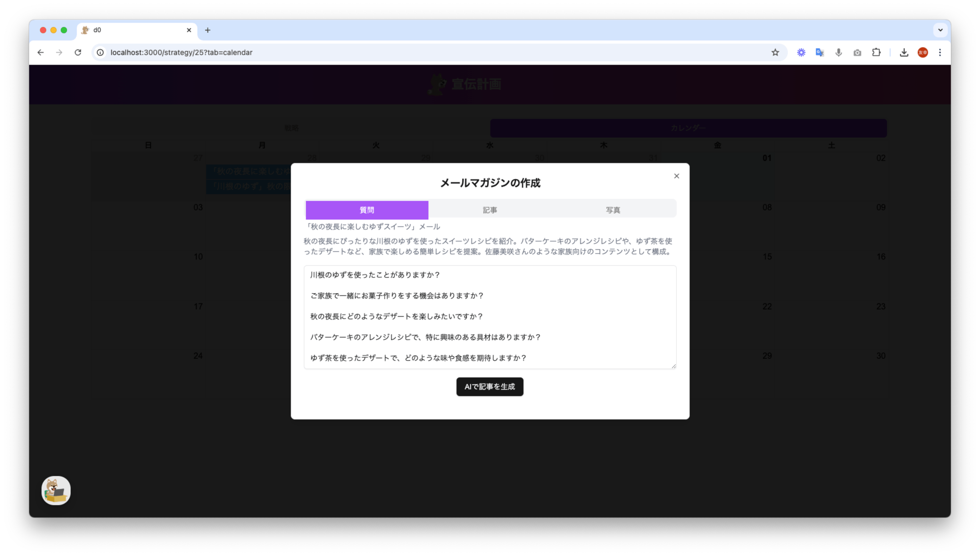Viewport: 980px width, 556px height.
Task: Switch to the 記事 tab in the dialog
Action: click(490, 210)
